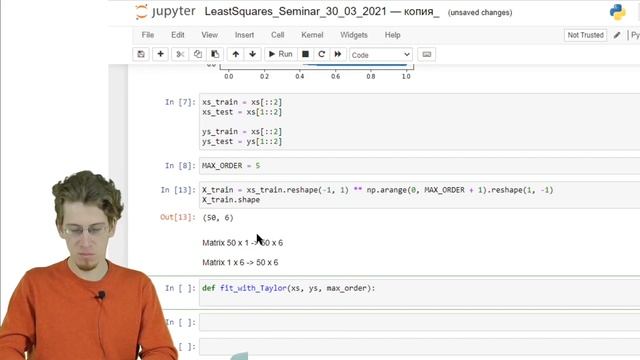Restart the kernel with the circular arrow icon

click(x=322, y=54)
